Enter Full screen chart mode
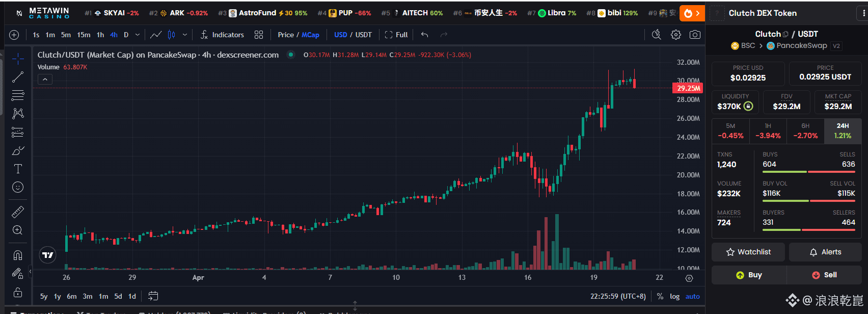The width and height of the screenshot is (868, 314). pyautogui.click(x=396, y=35)
